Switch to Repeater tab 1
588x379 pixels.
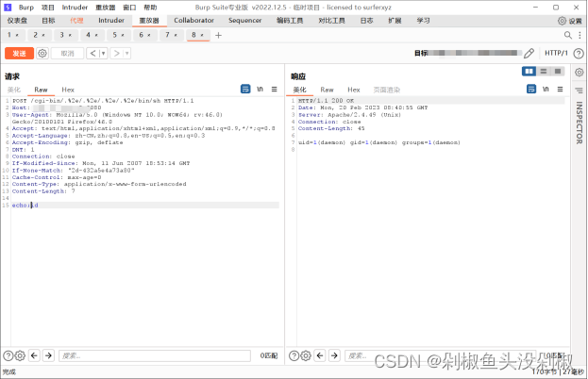click(9, 35)
